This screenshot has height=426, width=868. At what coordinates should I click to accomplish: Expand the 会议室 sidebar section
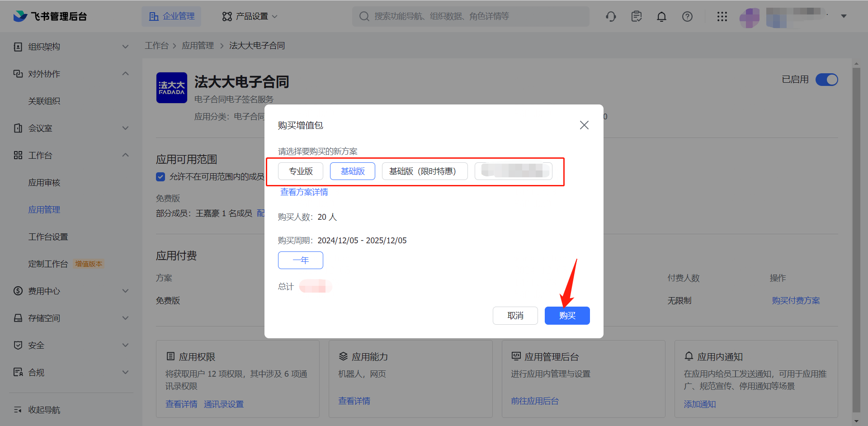click(126, 128)
